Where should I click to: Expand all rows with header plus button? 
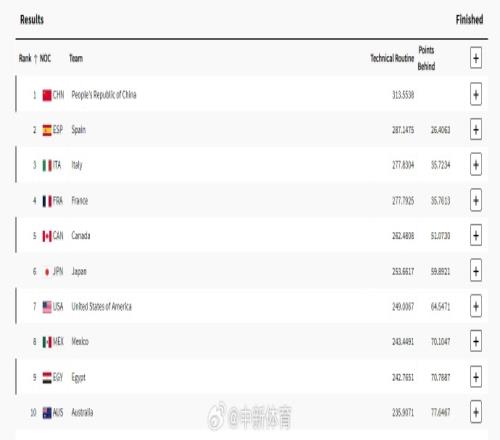tap(476, 58)
